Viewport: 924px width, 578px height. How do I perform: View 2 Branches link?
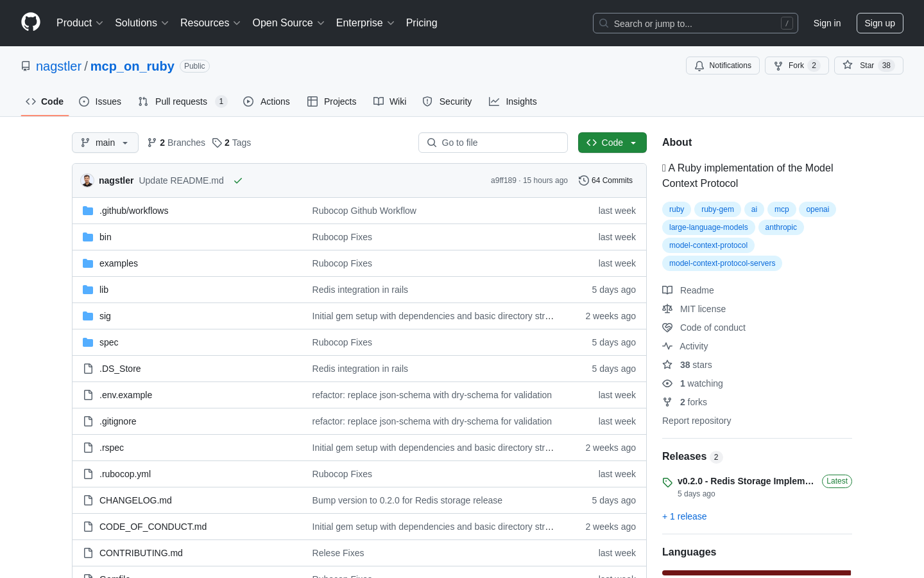(x=176, y=143)
